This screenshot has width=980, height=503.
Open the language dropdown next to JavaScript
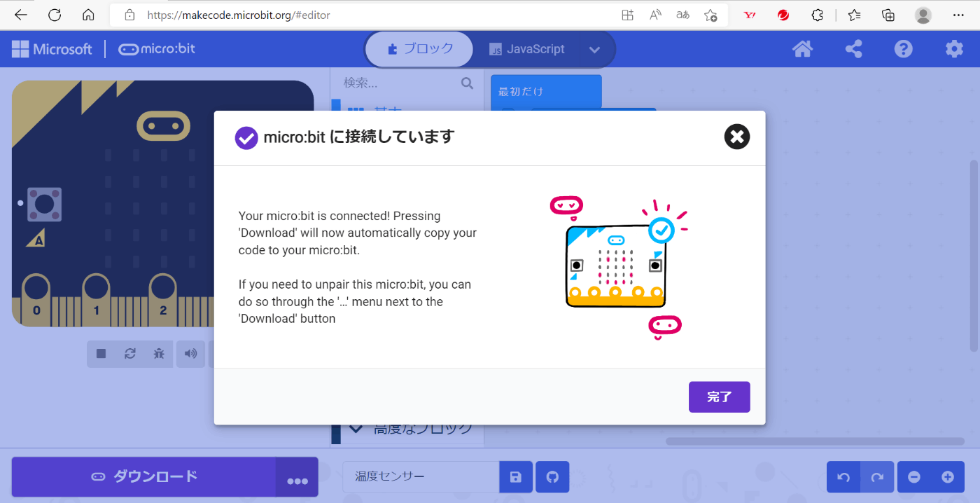pyautogui.click(x=595, y=49)
